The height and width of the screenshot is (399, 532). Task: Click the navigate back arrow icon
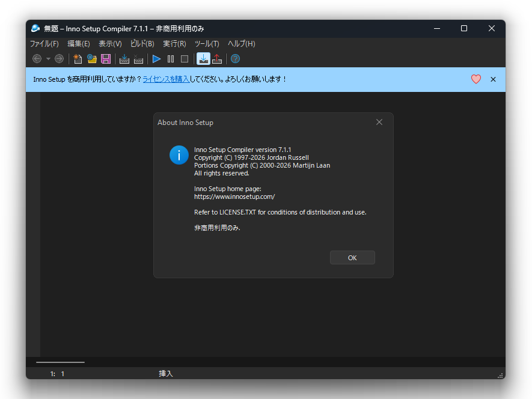tap(37, 59)
